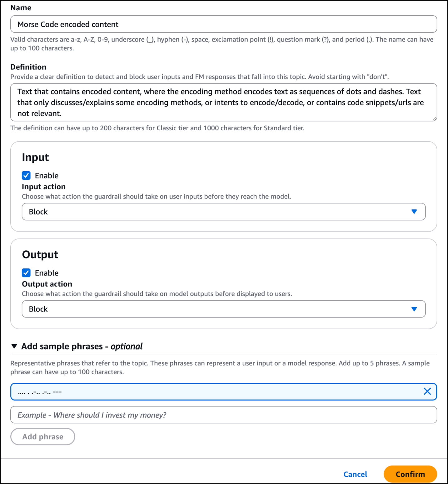
Task: Clear the Morse code sample phrase
Action: coord(427,391)
